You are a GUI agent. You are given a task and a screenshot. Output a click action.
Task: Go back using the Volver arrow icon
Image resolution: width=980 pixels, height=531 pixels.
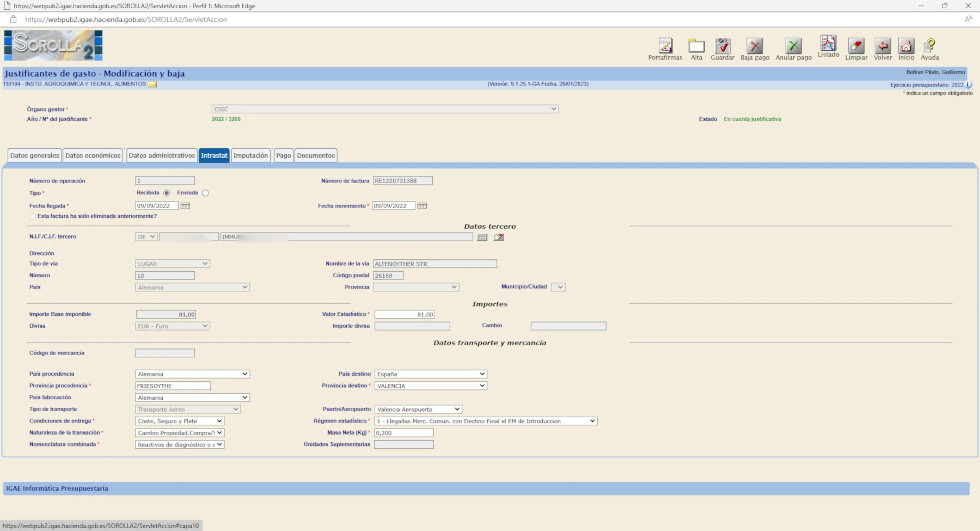[x=882, y=46]
